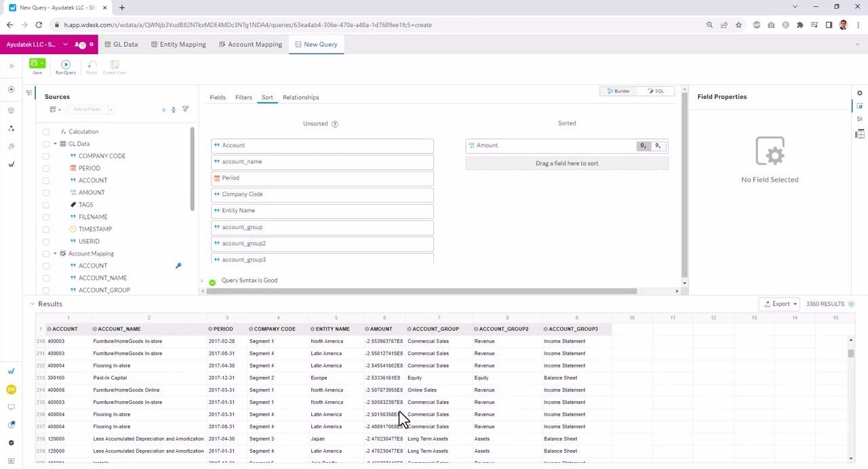This screenshot has height=469, width=868.
Task: Open the chat bubble sidebar icon
Action: [11, 407]
